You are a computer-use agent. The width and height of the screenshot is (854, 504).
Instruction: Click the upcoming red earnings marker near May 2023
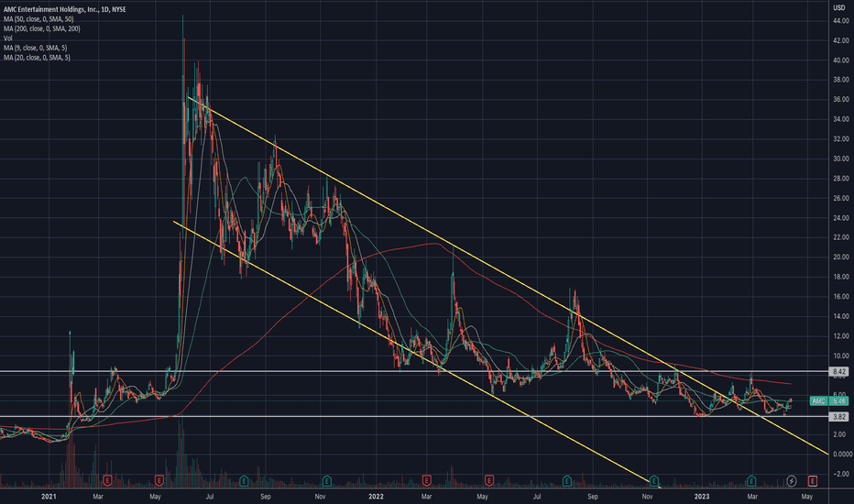click(813, 480)
